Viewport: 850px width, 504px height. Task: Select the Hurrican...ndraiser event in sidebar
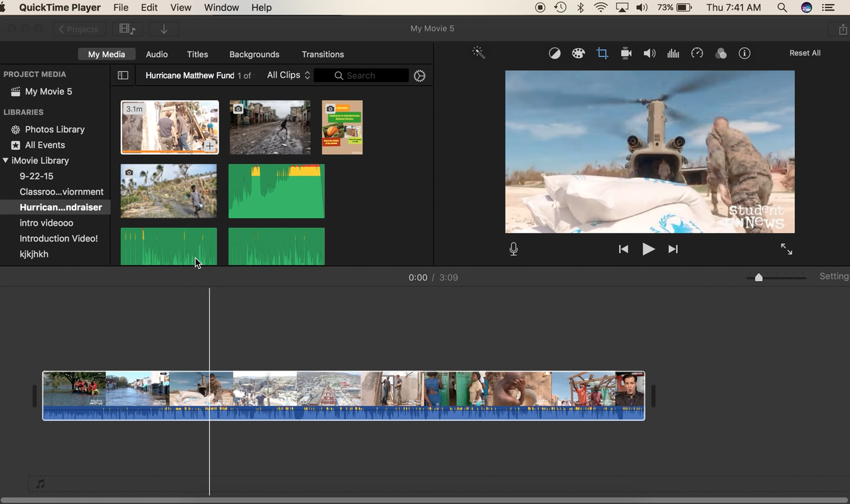tap(61, 207)
